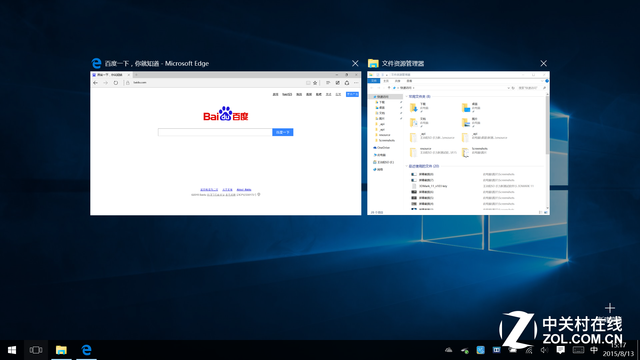Add a new virtual desktop with plus button
The image size is (640, 360).
610,308
